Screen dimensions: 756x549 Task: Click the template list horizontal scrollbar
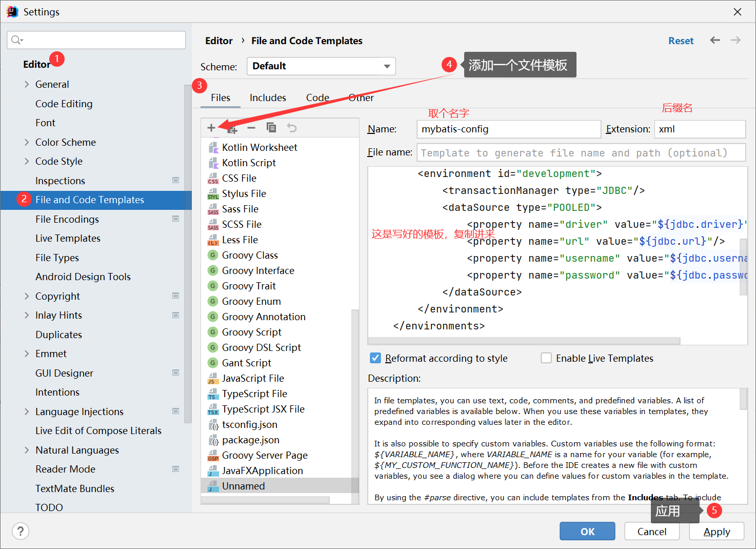(x=265, y=499)
